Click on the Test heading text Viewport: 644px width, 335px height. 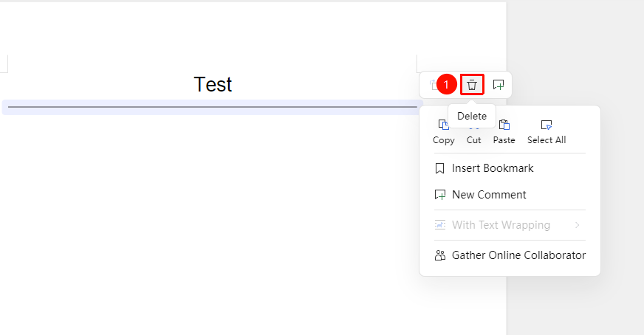213,84
